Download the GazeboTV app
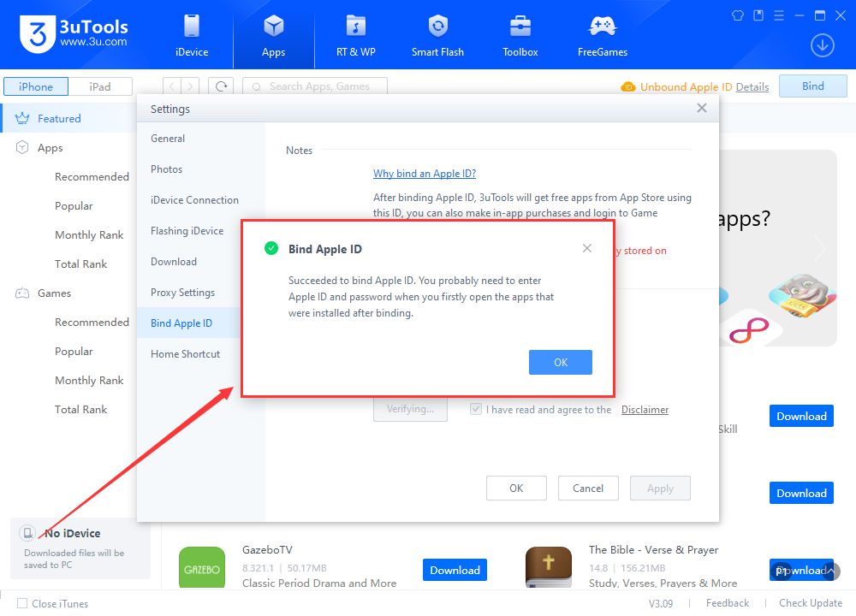Viewport: 856px width, 616px height. click(455, 570)
